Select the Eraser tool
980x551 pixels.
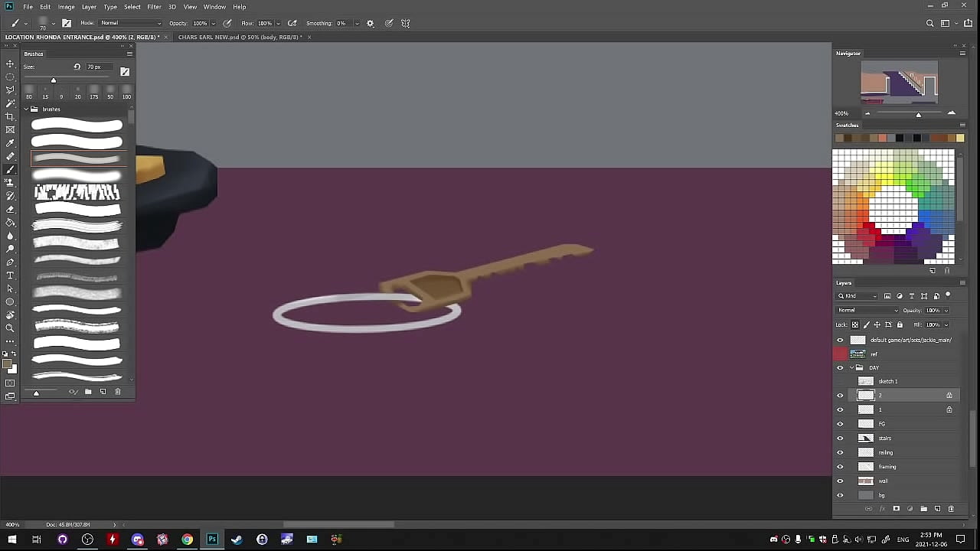pos(10,209)
